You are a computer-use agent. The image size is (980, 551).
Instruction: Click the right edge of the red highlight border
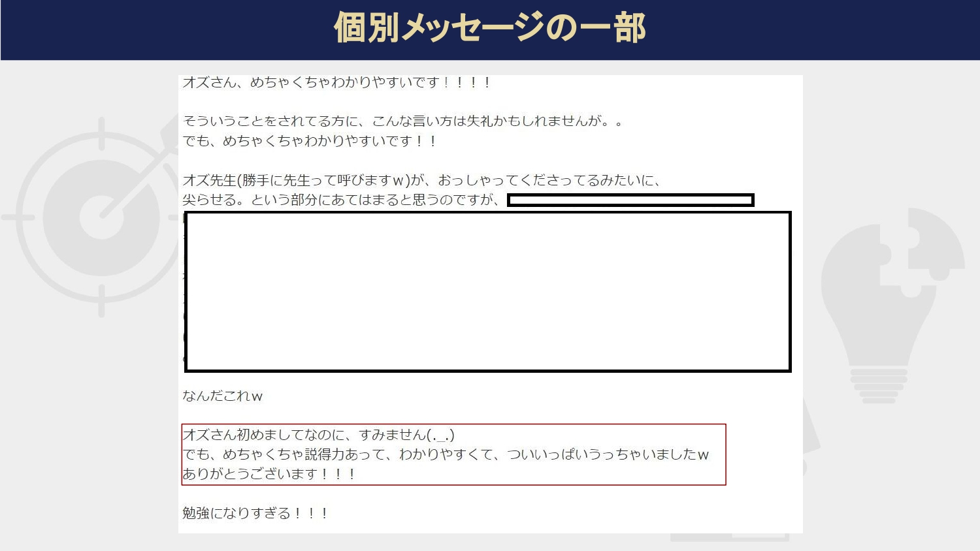coord(726,454)
